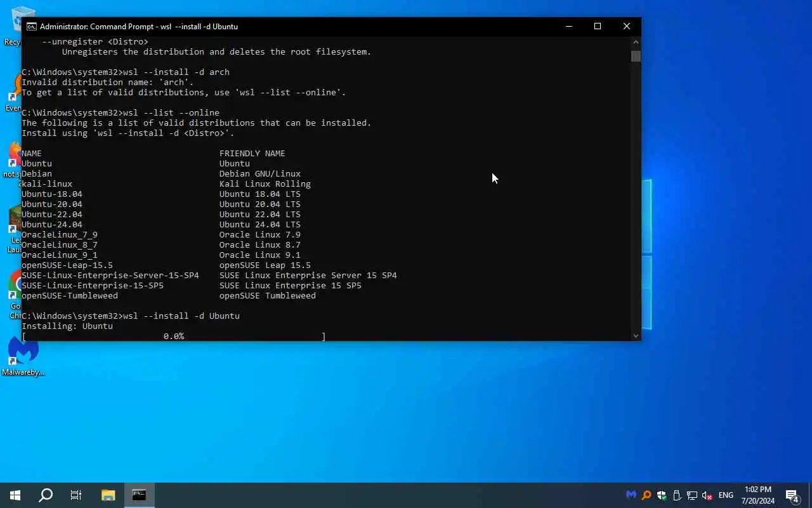Screen dimensions: 812x508
Task: Minimize the Command Prompt window
Action: click(569, 26)
